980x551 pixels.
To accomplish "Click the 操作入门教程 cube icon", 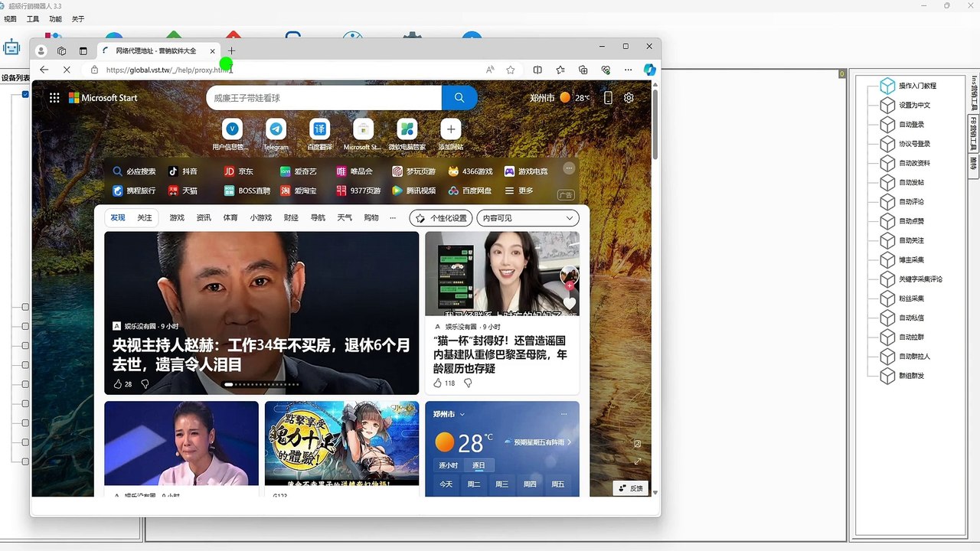I will 887,86.
